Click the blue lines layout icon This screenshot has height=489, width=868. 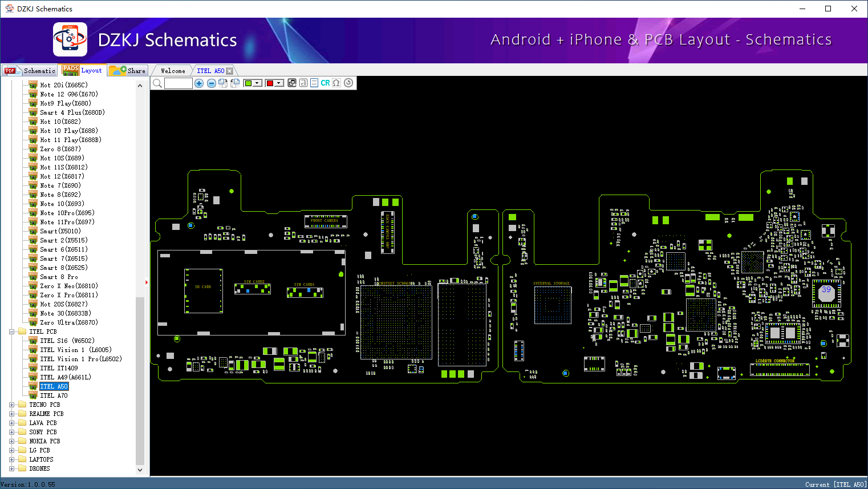coord(314,83)
